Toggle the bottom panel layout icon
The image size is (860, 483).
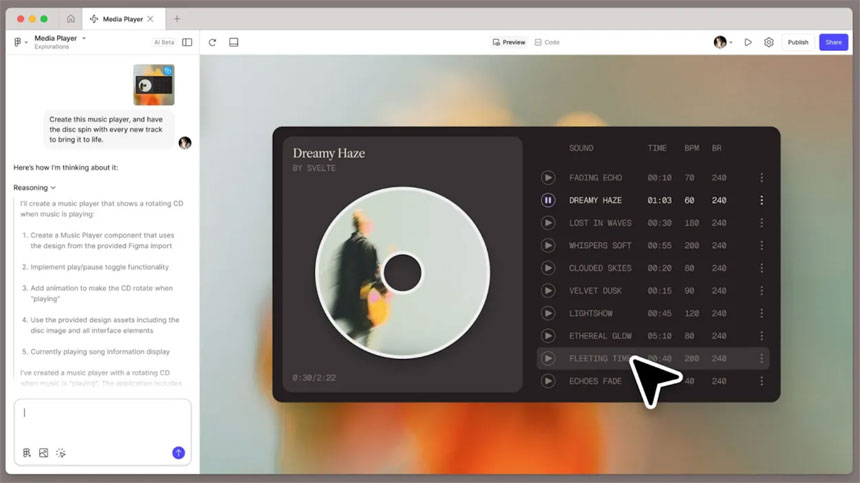pyautogui.click(x=234, y=42)
